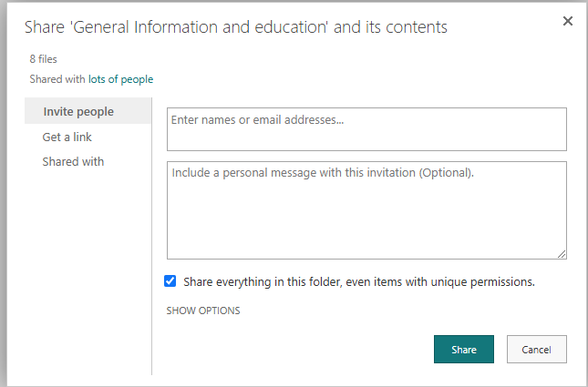This screenshot has width=588, height=387.
Task: Click the dialog title heading text
Action: pos(235,27)
